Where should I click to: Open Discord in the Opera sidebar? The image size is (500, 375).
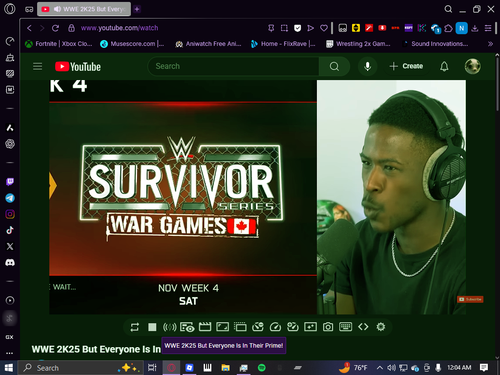[10, 262]
